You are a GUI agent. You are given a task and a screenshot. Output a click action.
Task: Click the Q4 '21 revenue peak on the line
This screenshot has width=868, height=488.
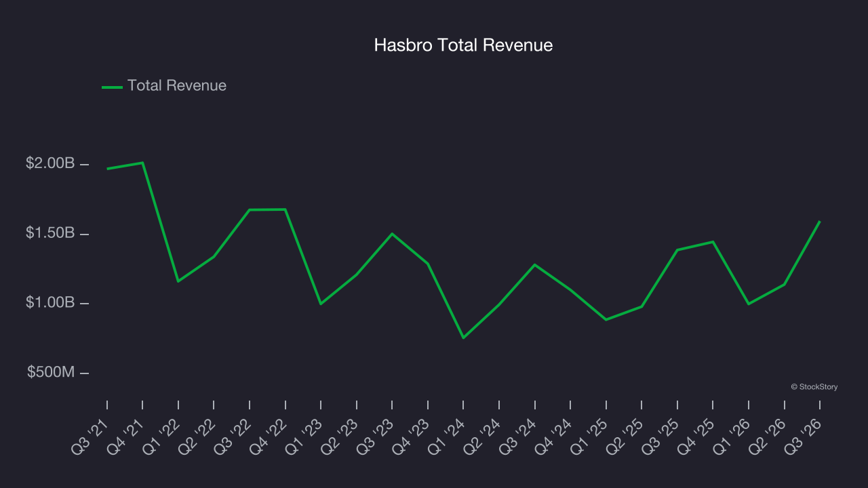coord(142,163)
